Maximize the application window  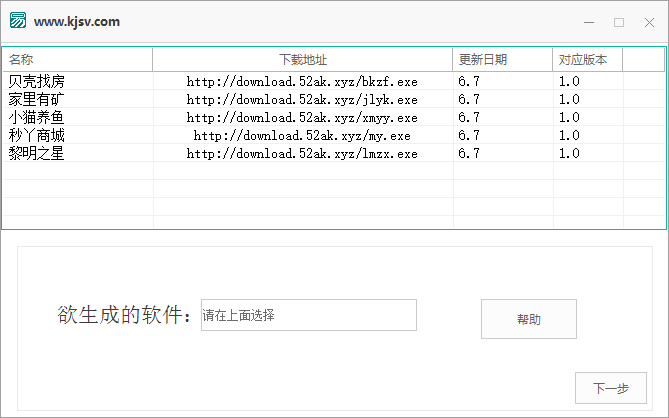(619, 22)
